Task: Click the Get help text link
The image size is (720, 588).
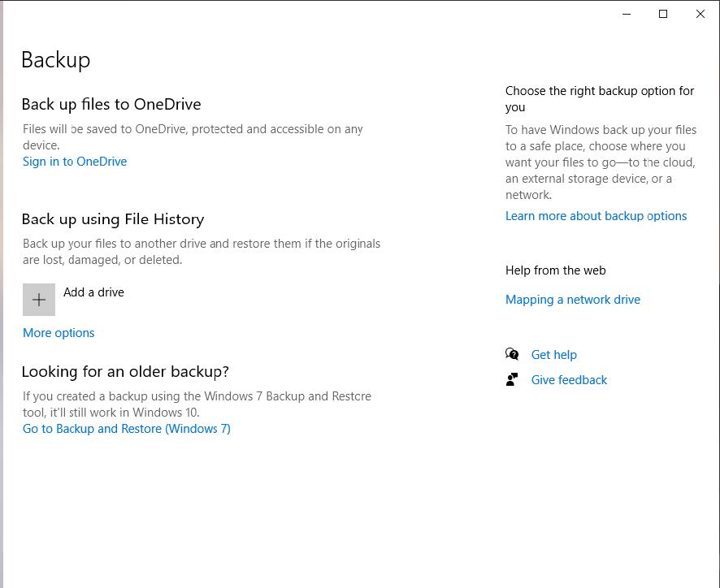Action: click(553, 355)
